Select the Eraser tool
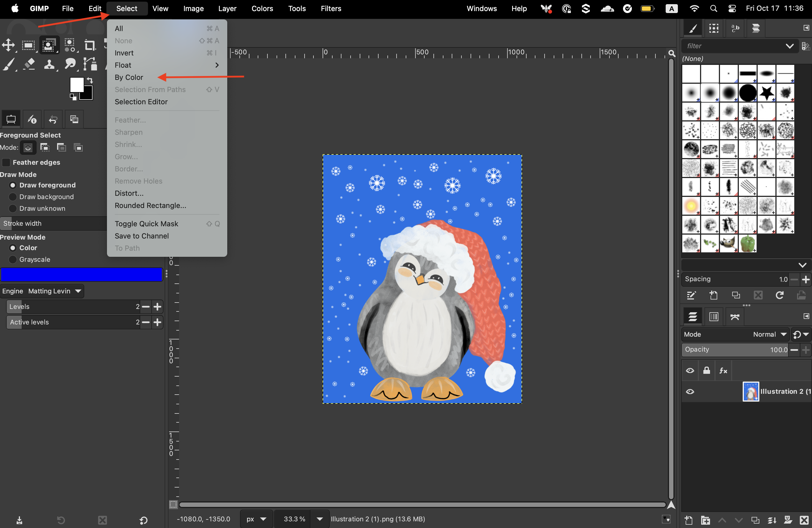Image resolution: width=812 pixels, height=528 pixels. [x=29, y=64]
